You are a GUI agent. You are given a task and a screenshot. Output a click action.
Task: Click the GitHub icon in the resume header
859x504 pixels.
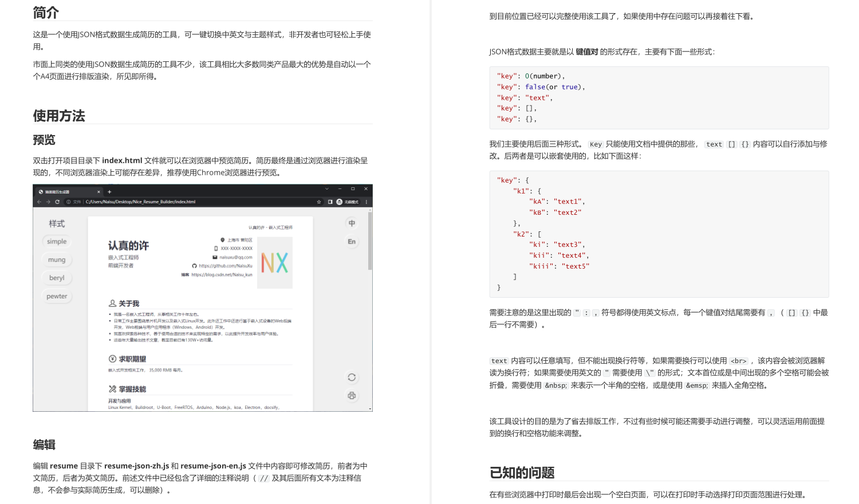[x=194, y=266]
